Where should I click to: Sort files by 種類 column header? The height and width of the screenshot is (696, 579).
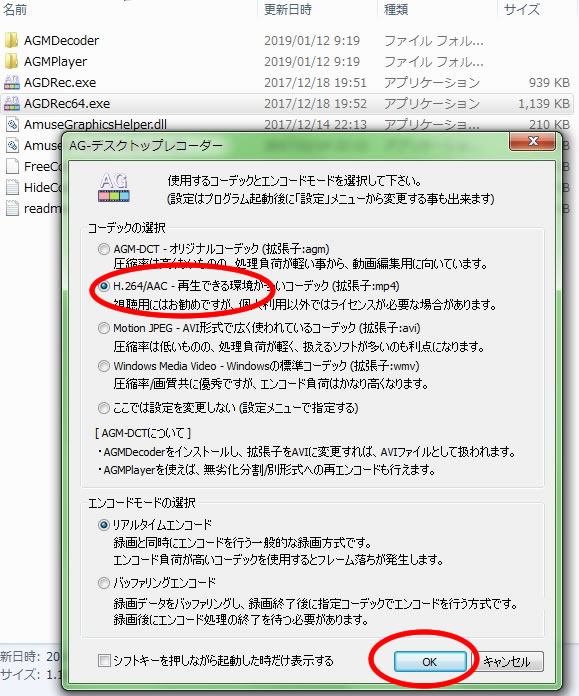[396, 9]
